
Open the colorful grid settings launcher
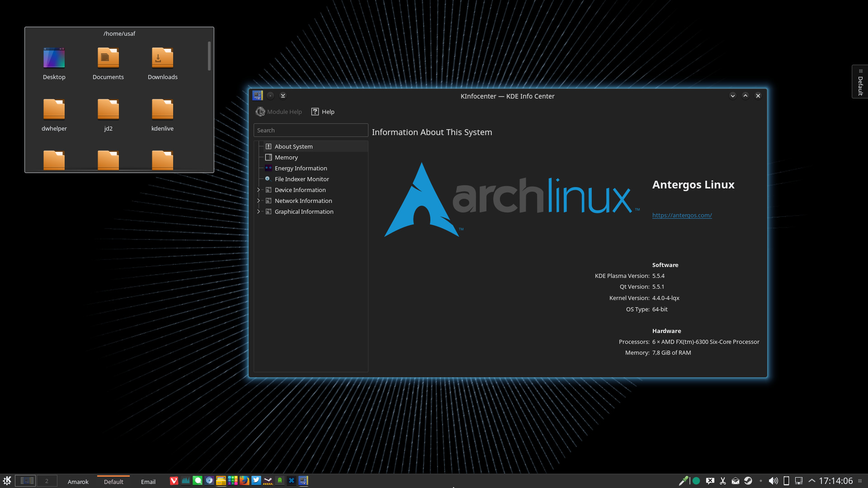tap(233, 481)
